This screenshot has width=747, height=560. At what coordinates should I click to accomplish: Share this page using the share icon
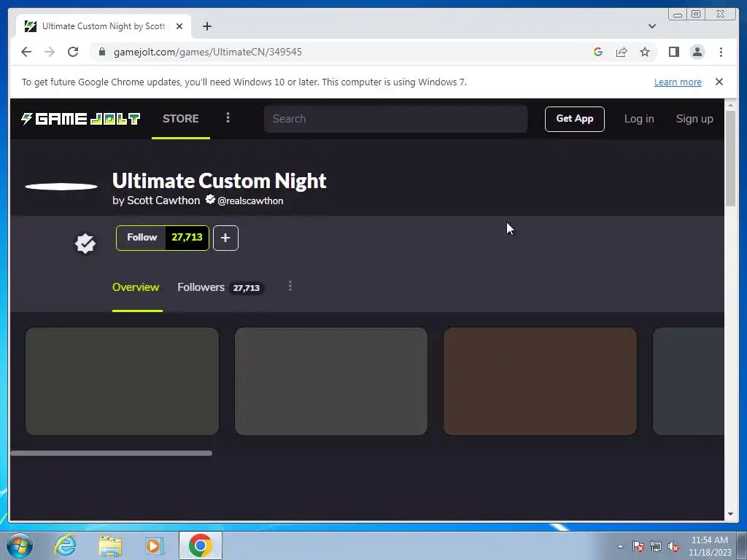tap(622, 52)
